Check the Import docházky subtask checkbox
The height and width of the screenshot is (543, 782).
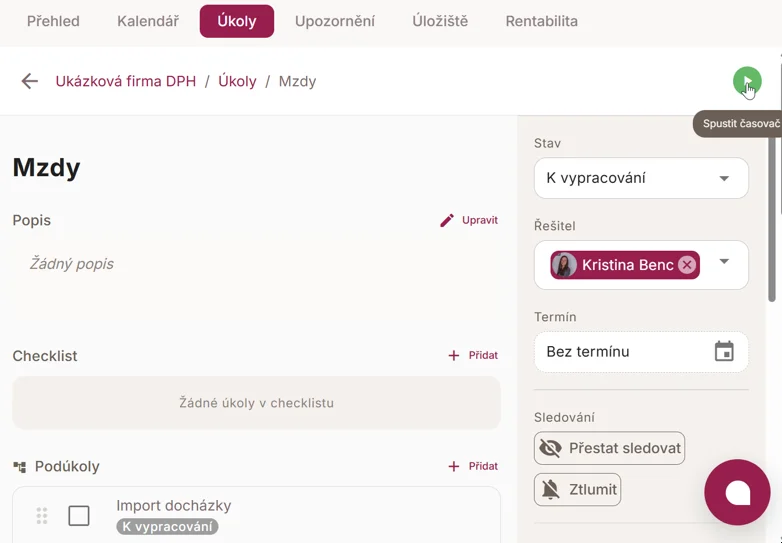click(79, 516)
